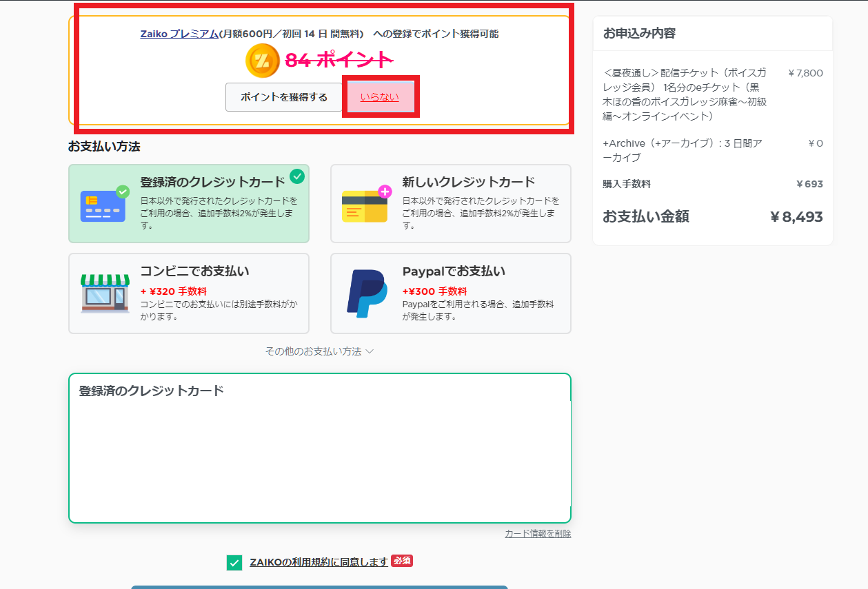
Task: Click the お支払い方法 heading
Action: [104, 147]
